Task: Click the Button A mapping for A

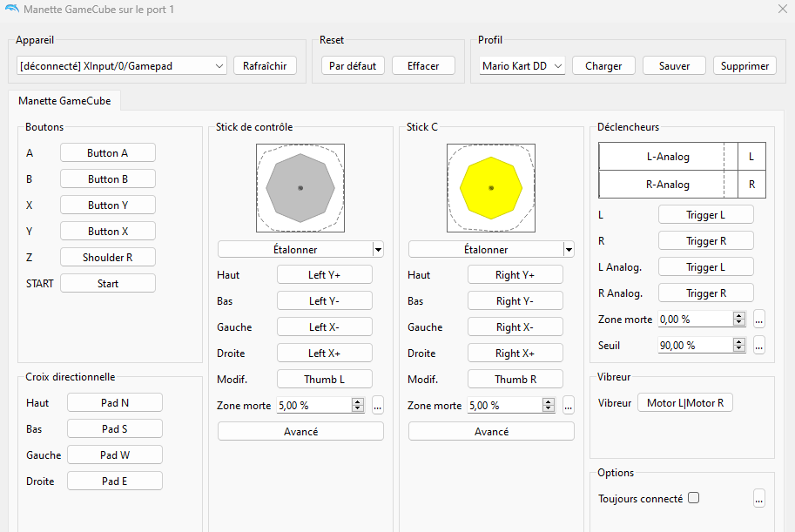Action: pyautogui.click(x=108, y=152)
